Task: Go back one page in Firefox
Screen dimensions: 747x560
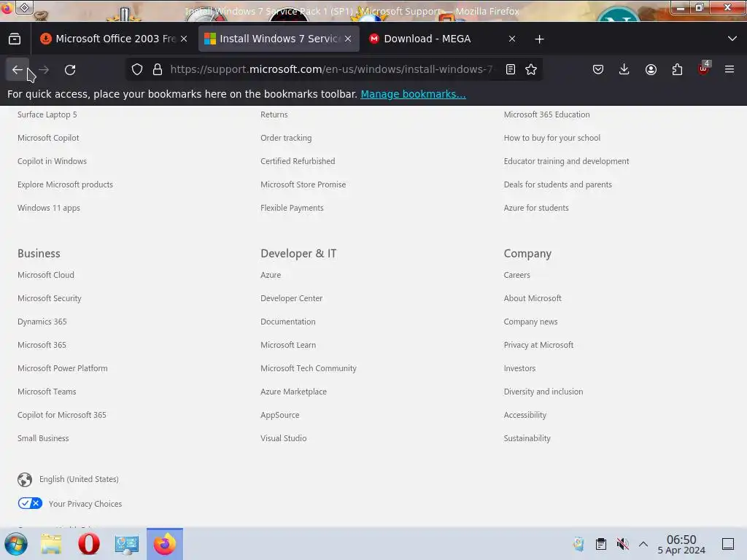Action: [x=18, y=70]
